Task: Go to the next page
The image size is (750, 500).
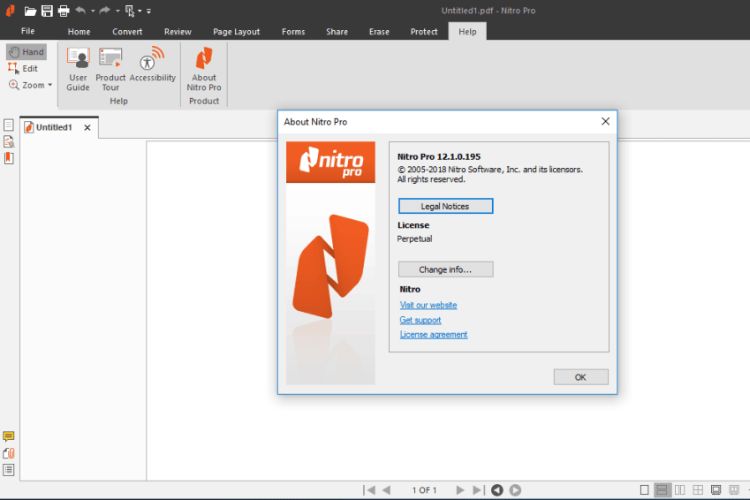Action: point(460,490)
